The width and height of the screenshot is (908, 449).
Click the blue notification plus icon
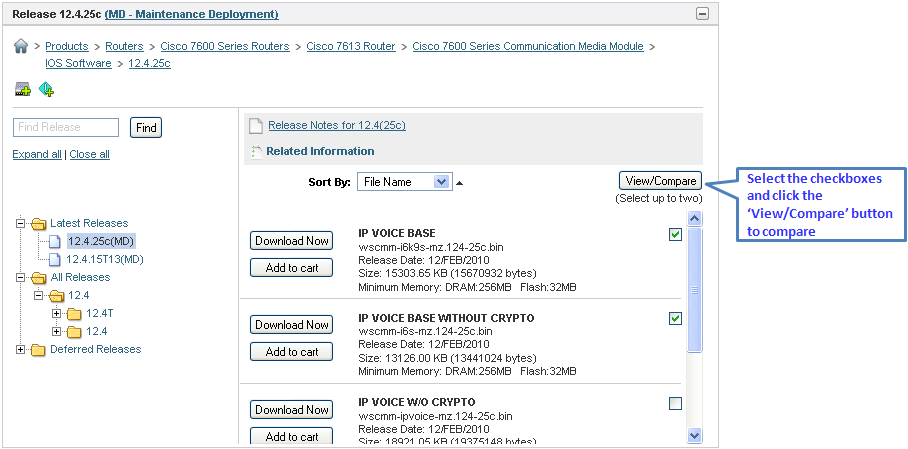46,89
